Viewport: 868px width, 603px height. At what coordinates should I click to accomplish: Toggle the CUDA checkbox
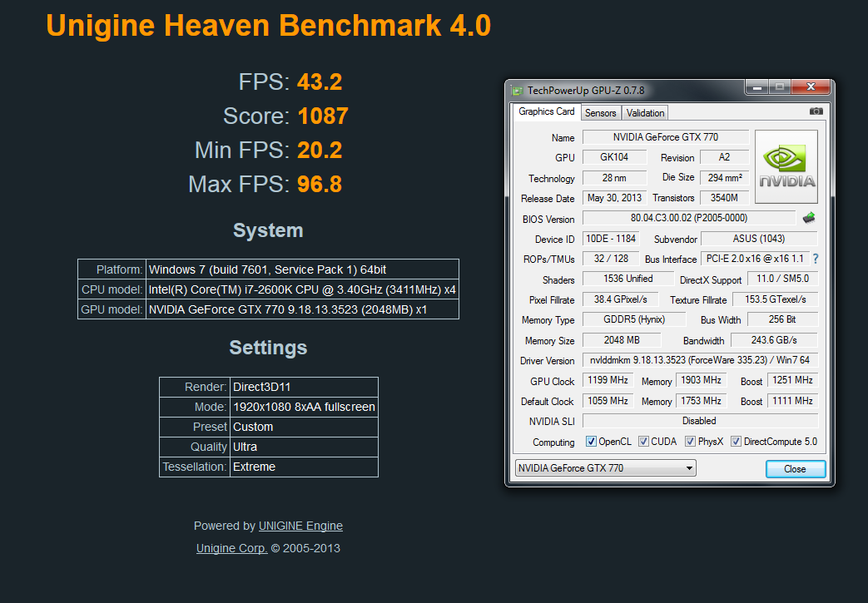(x=643, y=442)
